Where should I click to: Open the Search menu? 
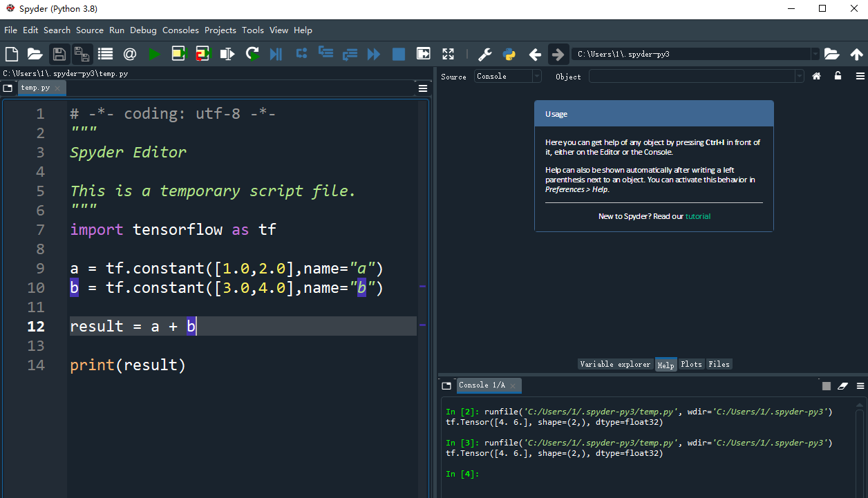point(57,30)
